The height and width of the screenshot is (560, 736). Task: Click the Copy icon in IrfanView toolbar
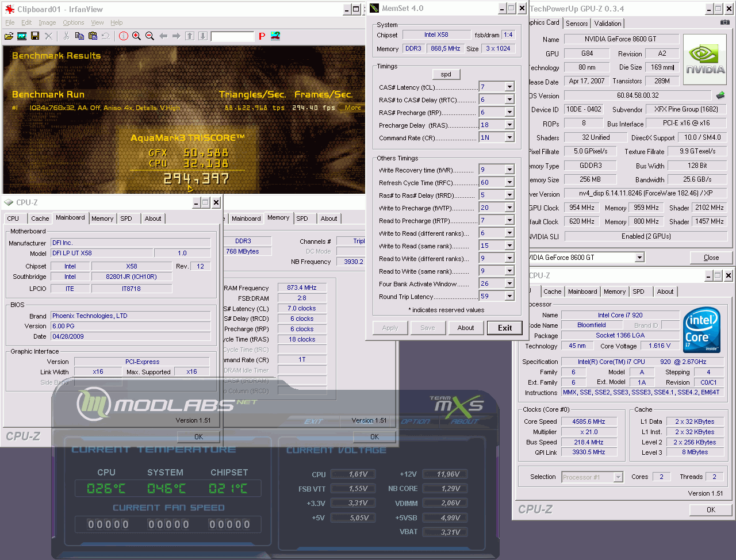point(79,36)
